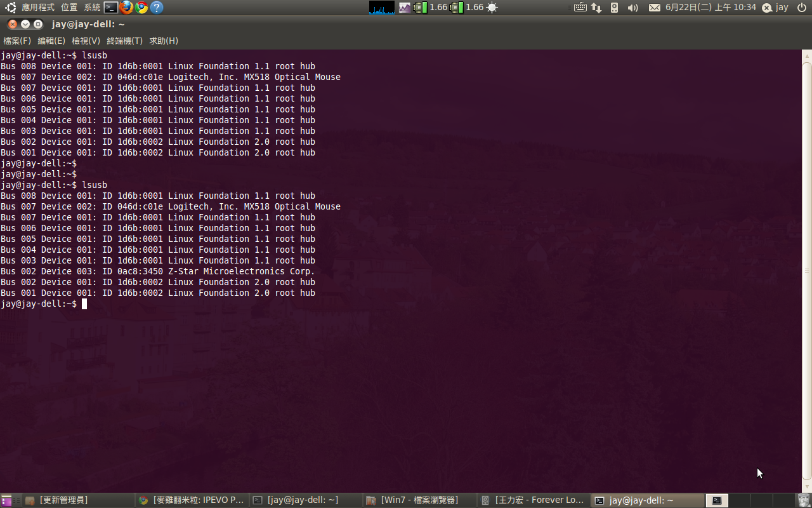Screen dimensions: 812x508
Task: Open the 編輯(E) menu in the terminal
Action: pyautogui.click(x=51, y=41)
